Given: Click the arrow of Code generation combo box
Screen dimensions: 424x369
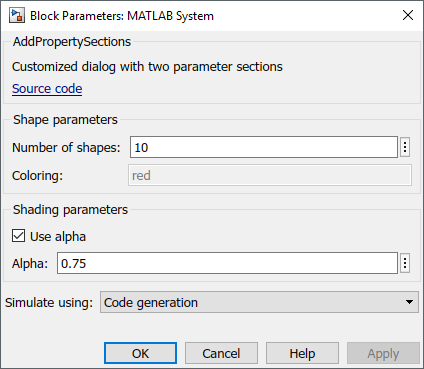Looking at the screenshot, I should [409, 302].
